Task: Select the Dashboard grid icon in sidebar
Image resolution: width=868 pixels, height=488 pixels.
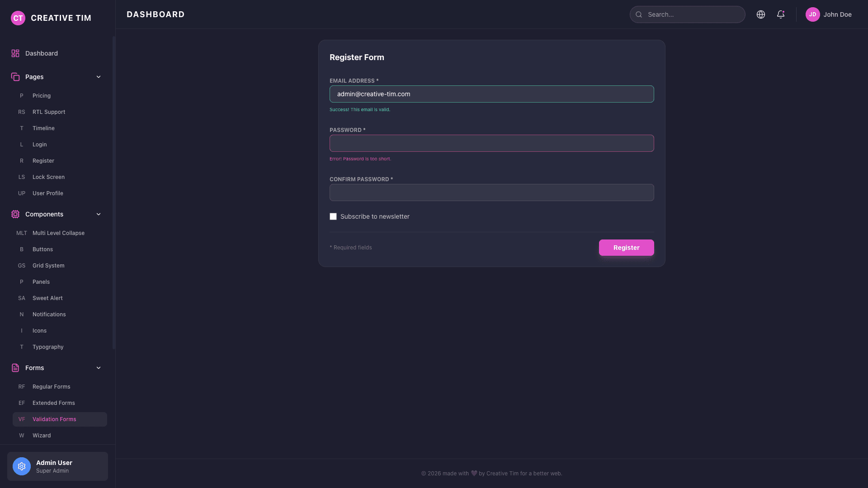Action: 15,53
